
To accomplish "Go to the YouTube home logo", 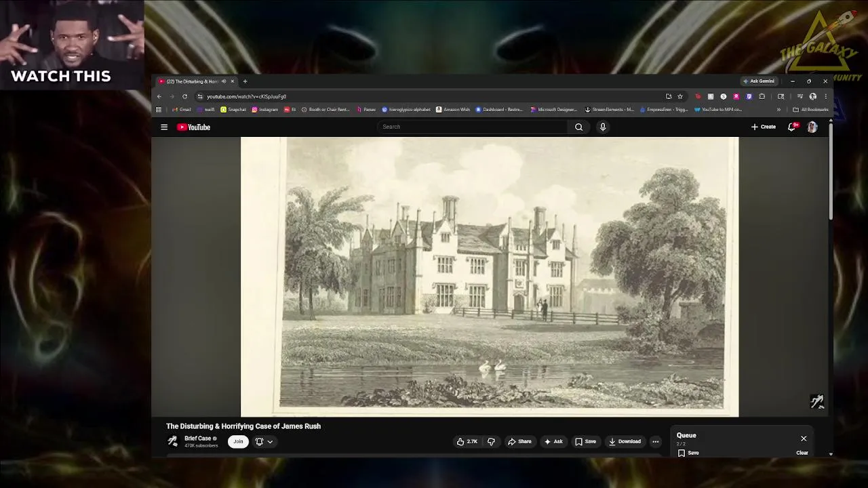I will coord(194,127).
